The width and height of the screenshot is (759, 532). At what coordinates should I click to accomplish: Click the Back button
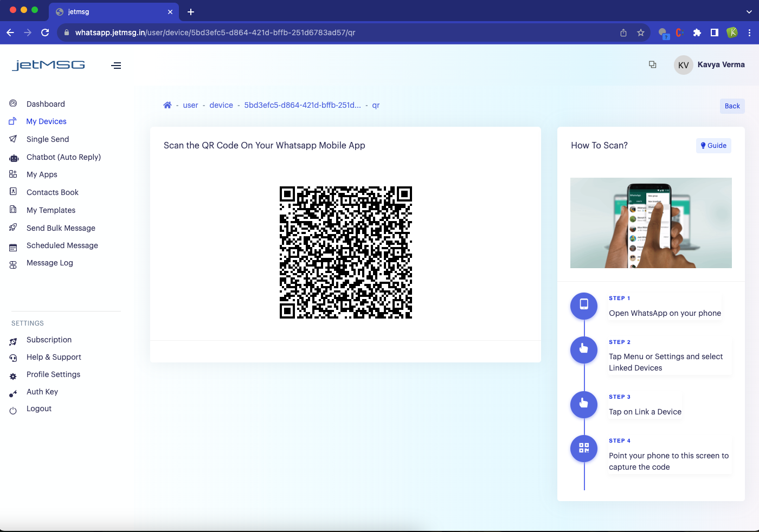pyautogui.click(x=732, y=106)
